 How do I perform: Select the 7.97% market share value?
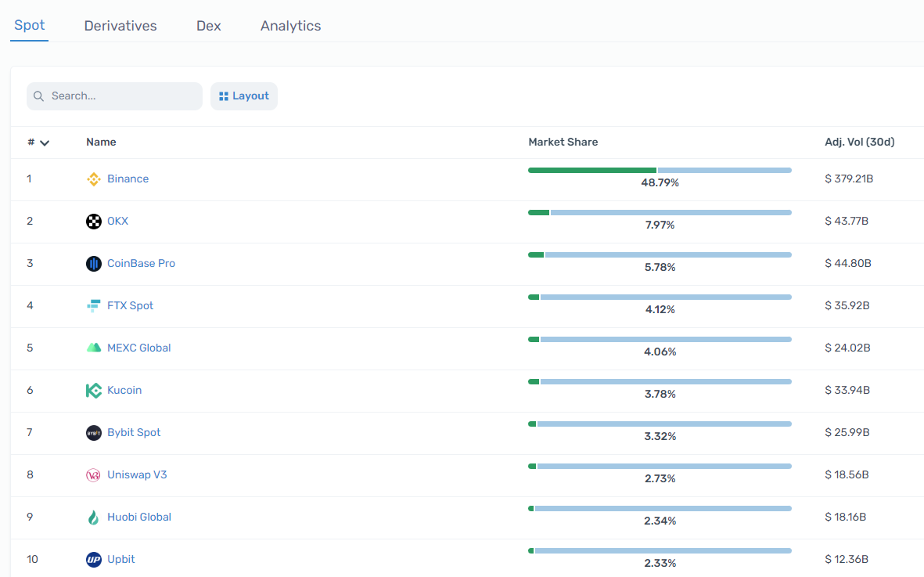point(660,225)
